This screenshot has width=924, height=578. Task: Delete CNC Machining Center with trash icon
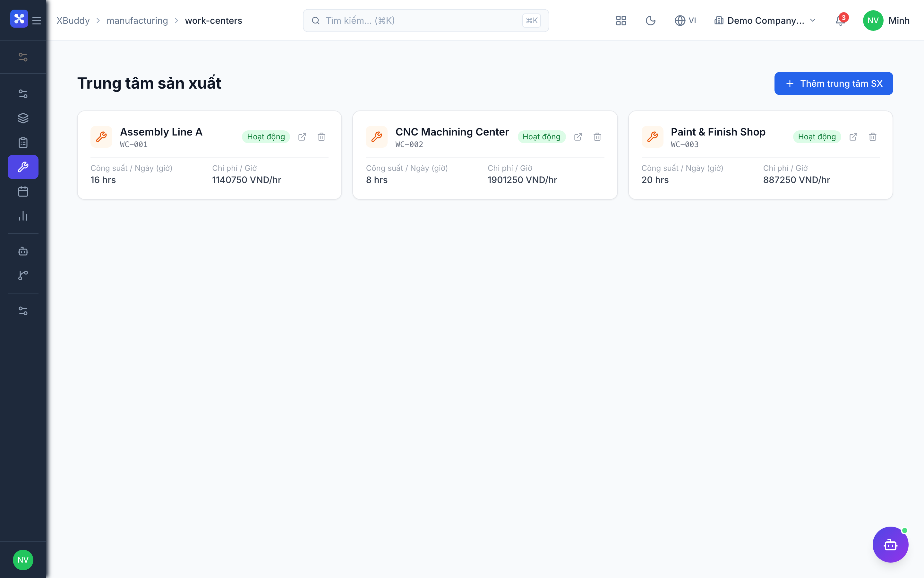tap(597, 137)
